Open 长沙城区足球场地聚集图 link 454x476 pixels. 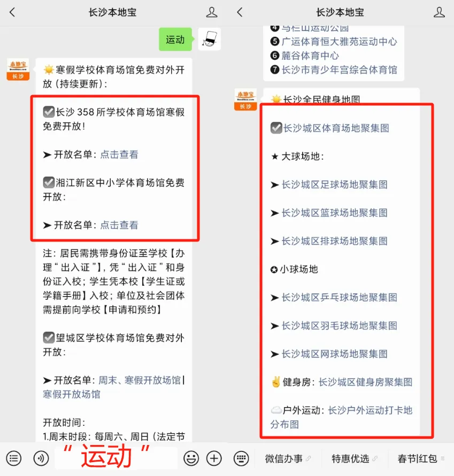click(335, 184)
